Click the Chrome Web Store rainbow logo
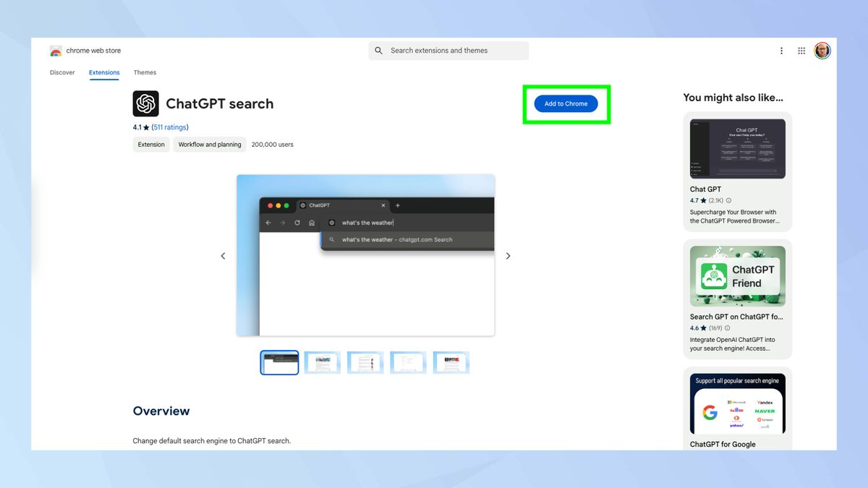 (56, 51)
